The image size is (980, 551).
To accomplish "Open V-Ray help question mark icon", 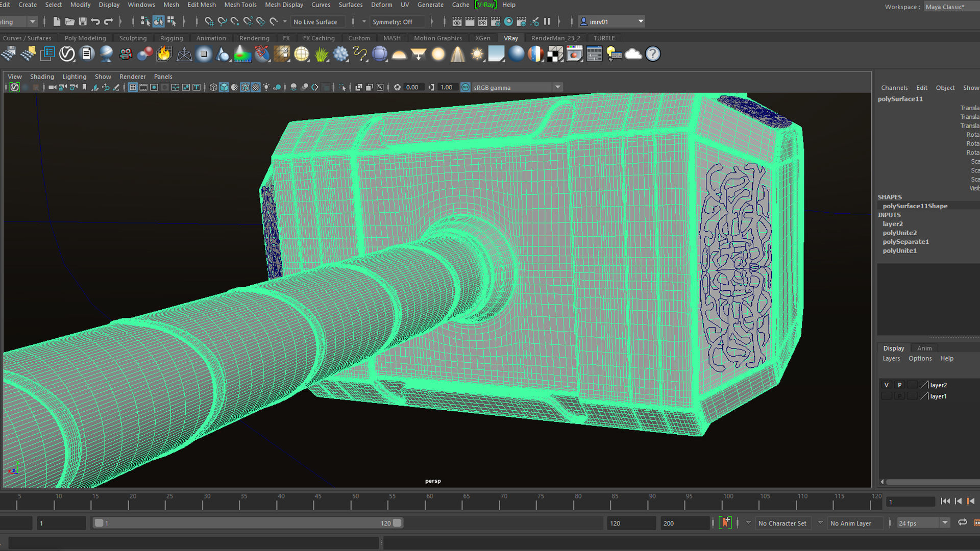I will pos(653,54).
